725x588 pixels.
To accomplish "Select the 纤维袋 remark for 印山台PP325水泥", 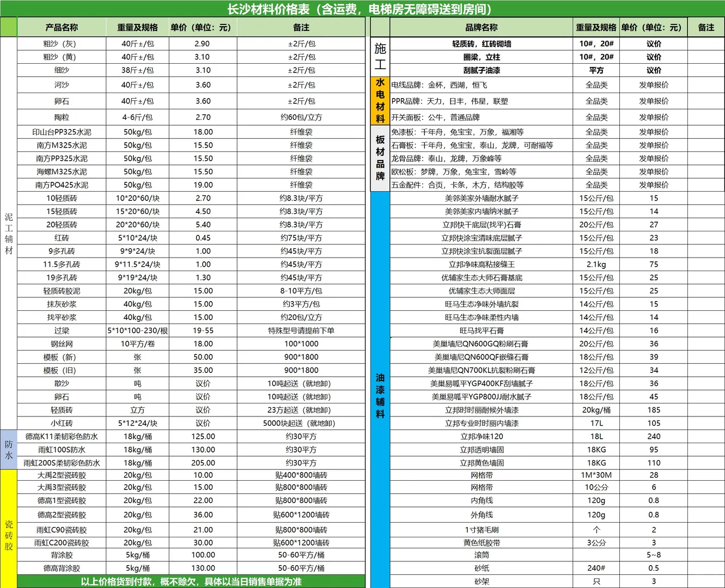I will pos(301,131).
